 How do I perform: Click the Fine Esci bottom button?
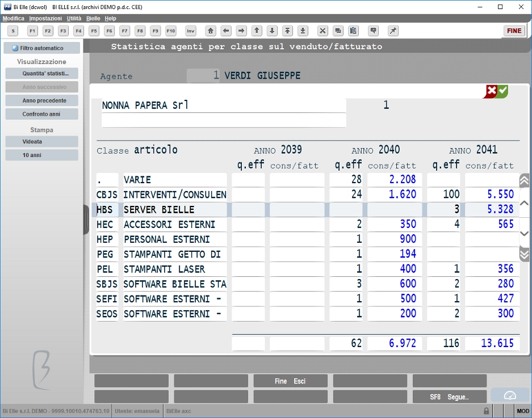click(291, 381)
